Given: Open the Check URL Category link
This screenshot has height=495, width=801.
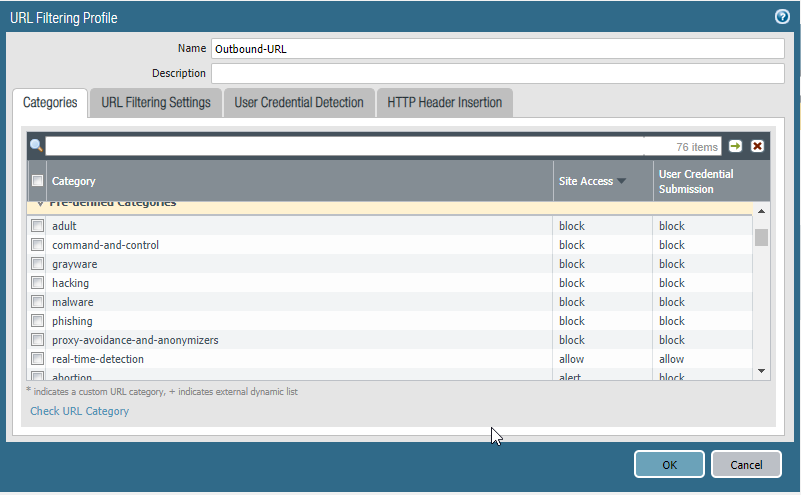Looking at the screenshot, I should pyautogui.click(x=79, y=411).
